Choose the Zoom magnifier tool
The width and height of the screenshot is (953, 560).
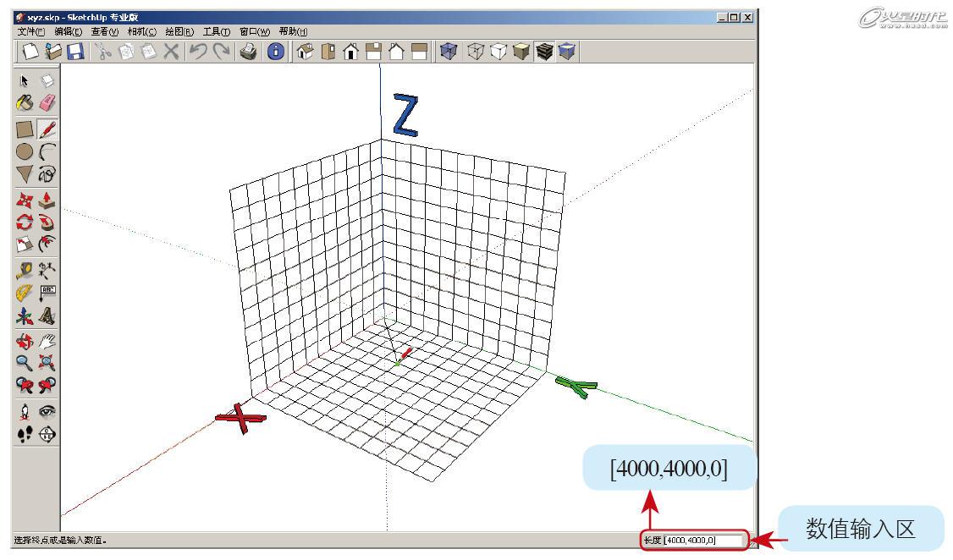click(25, 363)
